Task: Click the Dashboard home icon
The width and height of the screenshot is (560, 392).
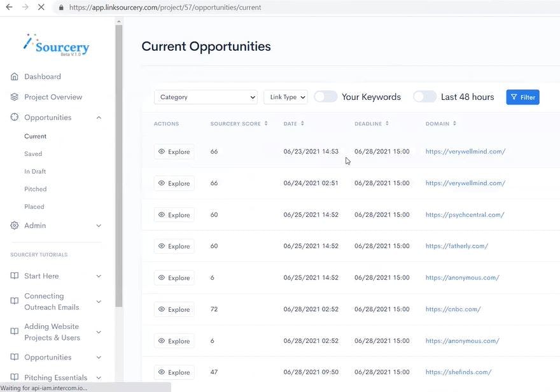Action: [x=14, y=76]
